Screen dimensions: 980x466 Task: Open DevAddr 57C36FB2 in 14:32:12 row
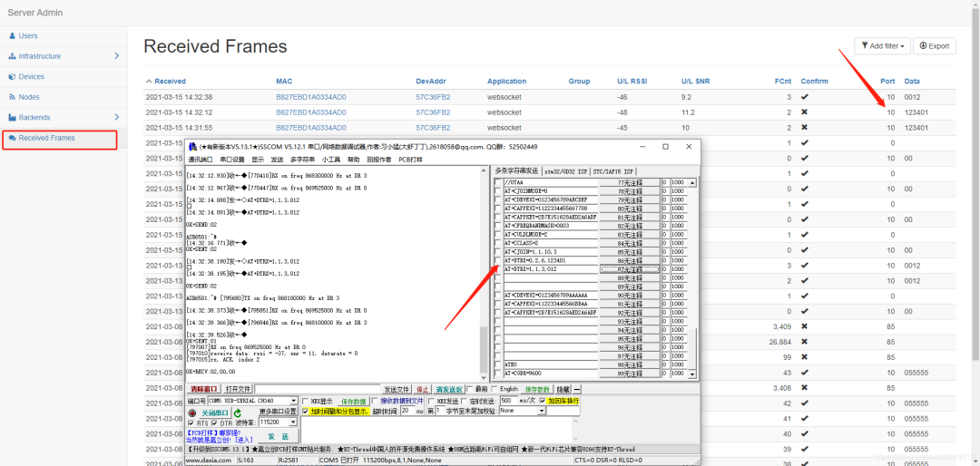tap(433, 112)
